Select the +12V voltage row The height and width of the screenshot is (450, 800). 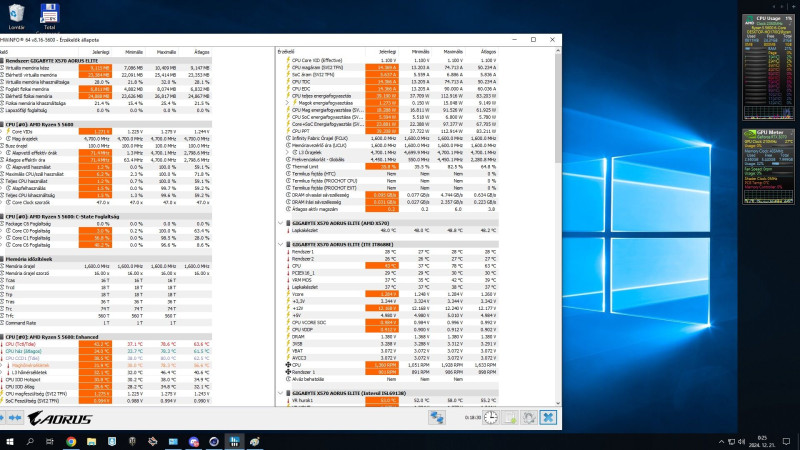point(388,308)
